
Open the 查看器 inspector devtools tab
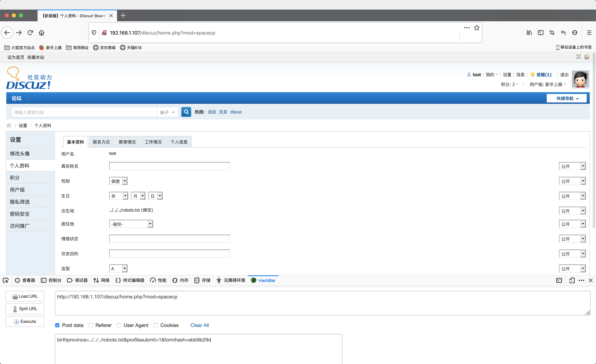[x=25, y=280]
